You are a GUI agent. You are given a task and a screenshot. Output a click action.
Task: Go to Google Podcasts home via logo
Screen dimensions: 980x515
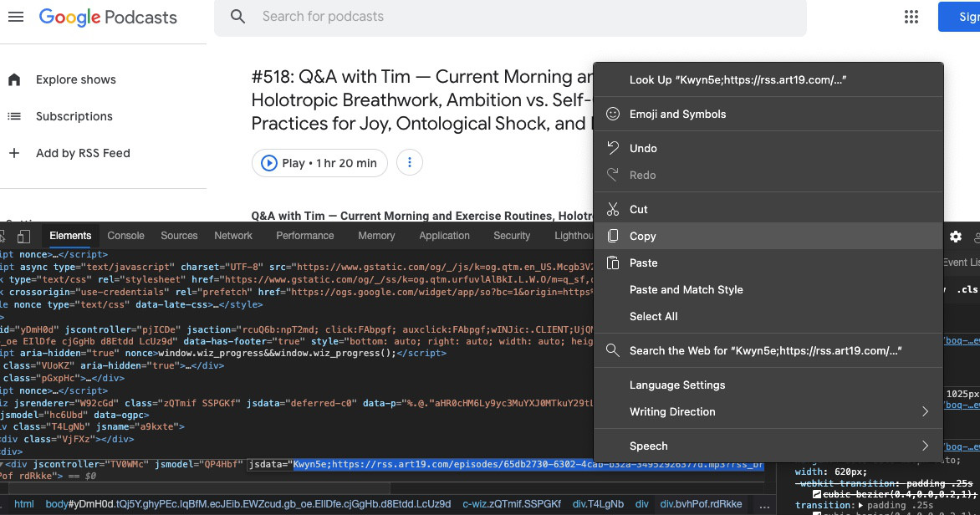pyautogui.click(x=108, y=17)
